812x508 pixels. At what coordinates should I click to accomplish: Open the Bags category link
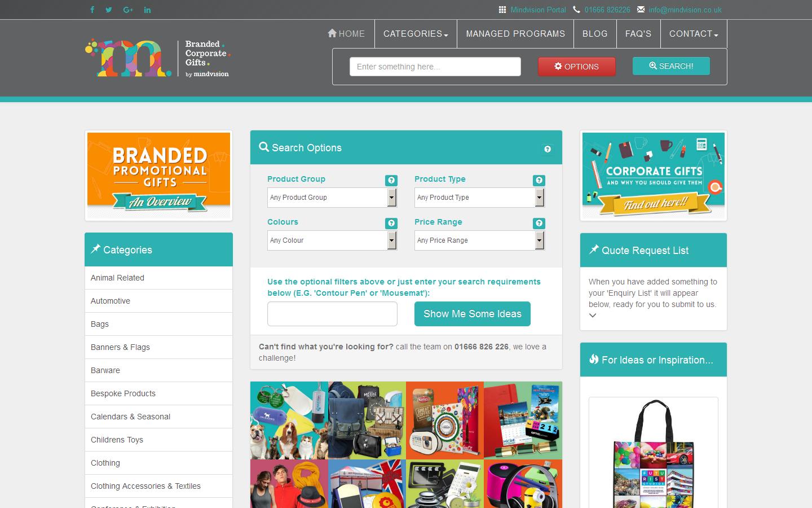click(99, 324)
